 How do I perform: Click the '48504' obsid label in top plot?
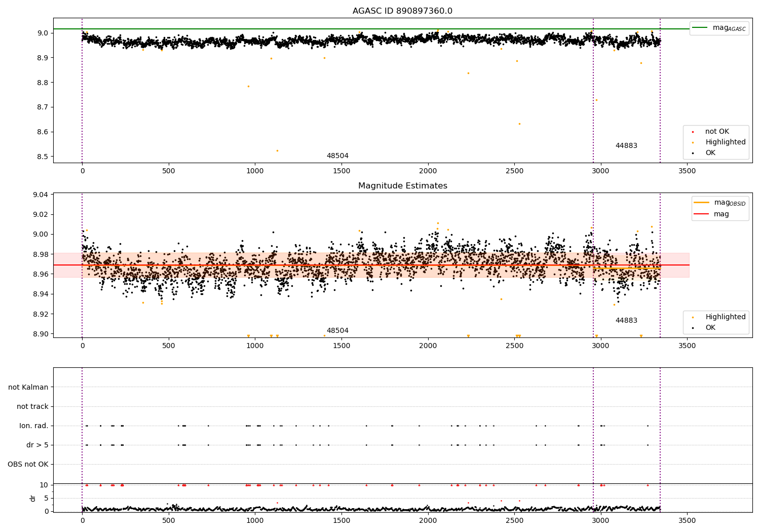coord(337,156)
